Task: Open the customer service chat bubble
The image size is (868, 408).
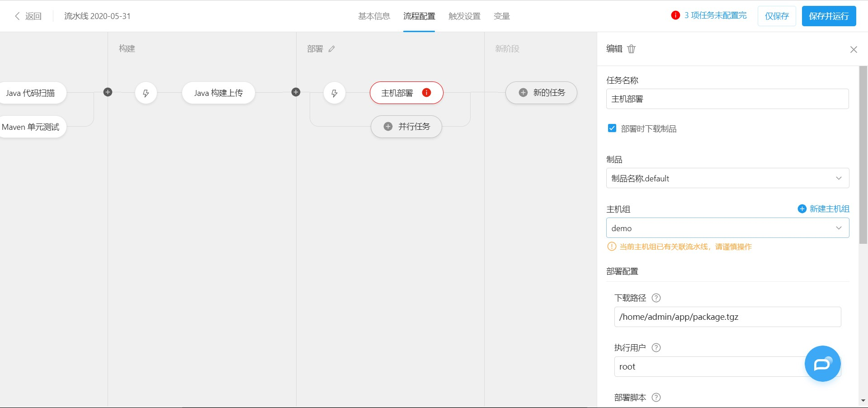Action: coord(822,364)
